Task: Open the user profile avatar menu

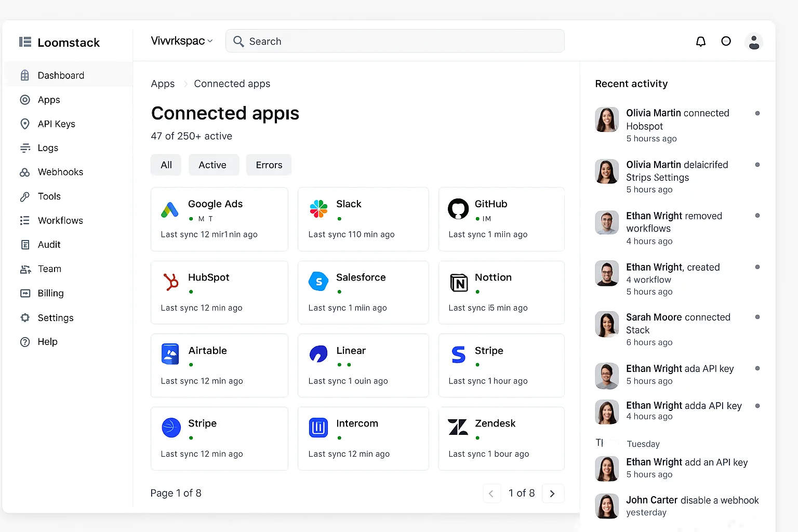Action: (754, 42)
